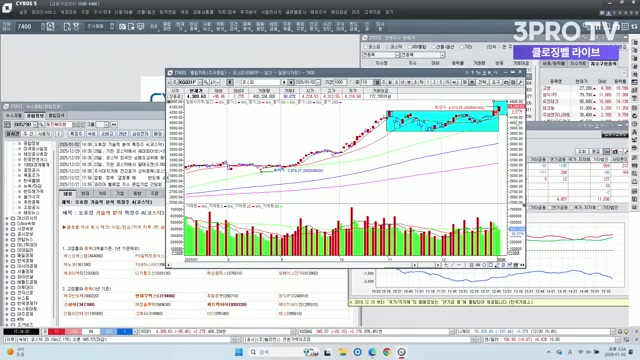640x360 pixels.
Task: Click the 삼성전자 button in news window
Action: 140,134
